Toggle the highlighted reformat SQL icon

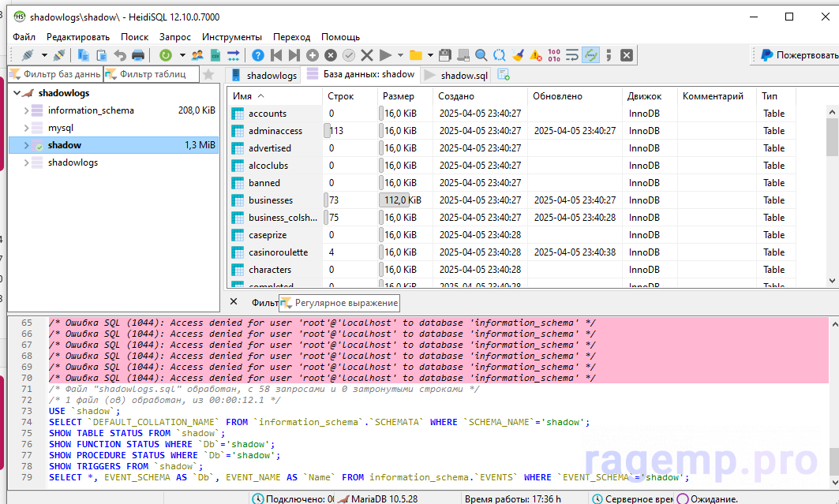[x=590, y=55]
